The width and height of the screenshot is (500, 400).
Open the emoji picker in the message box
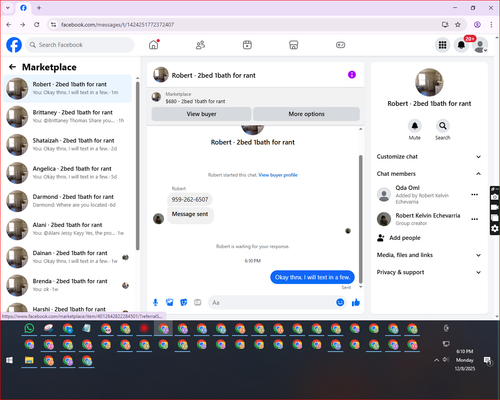coord(340,302)
